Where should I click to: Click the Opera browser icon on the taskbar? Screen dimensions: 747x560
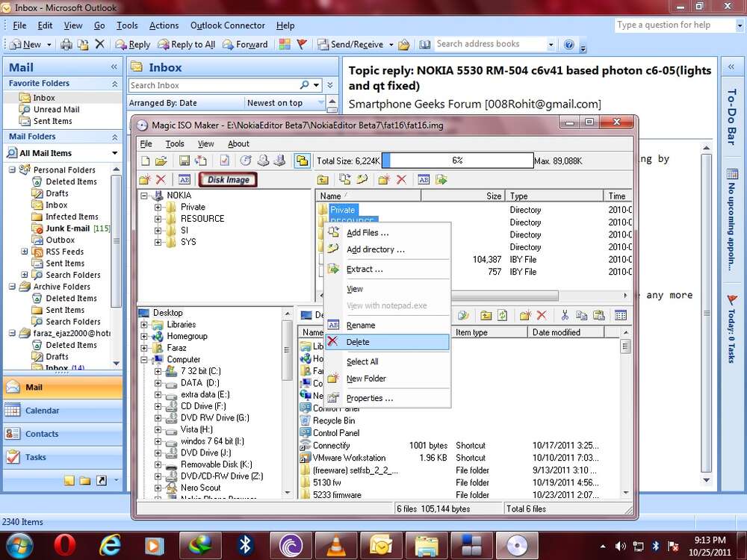click(65, 546)
